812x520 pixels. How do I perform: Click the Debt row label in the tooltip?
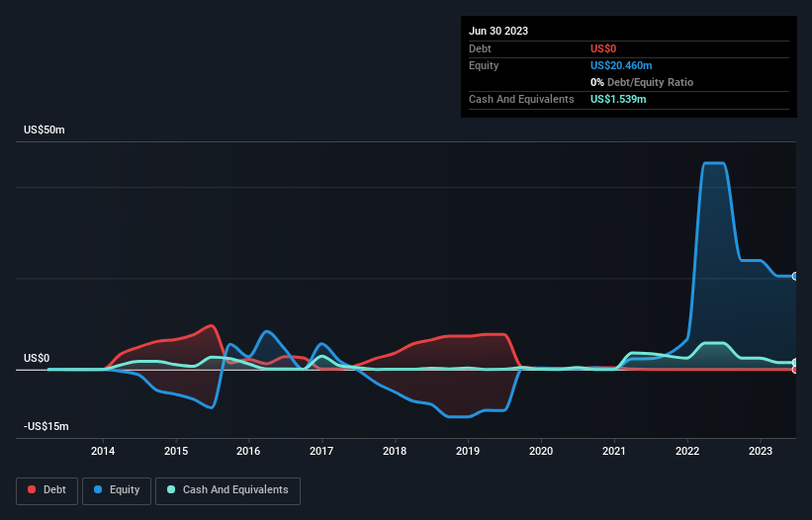[480, 48]
